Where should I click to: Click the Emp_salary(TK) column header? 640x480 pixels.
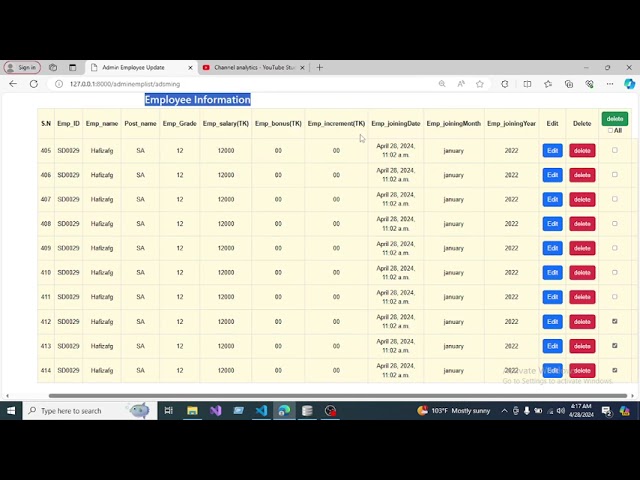coord(226,123)
